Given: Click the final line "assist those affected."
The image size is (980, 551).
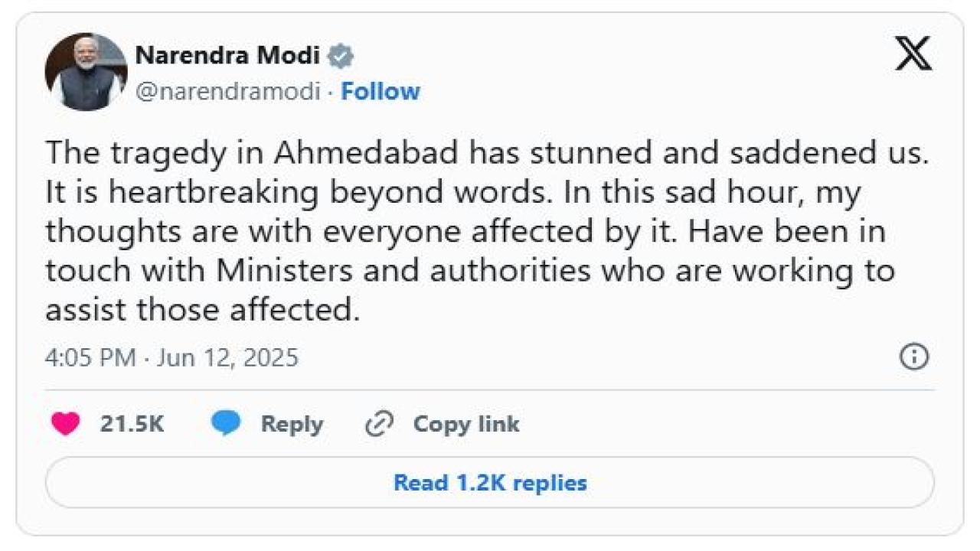Looking at the screenshot, I should [202, 310].
